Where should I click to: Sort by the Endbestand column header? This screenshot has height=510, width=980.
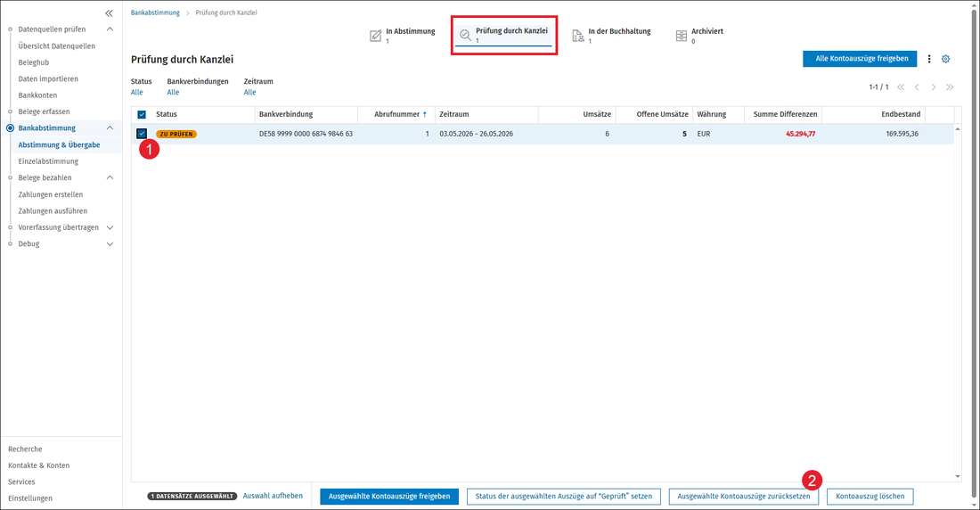pyautogui.click(x=901, y=114)
